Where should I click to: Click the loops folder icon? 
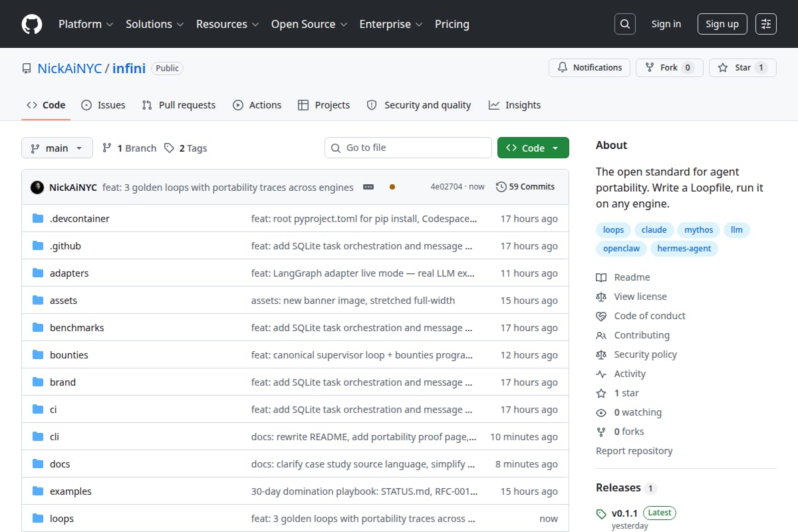pos(38,519)
